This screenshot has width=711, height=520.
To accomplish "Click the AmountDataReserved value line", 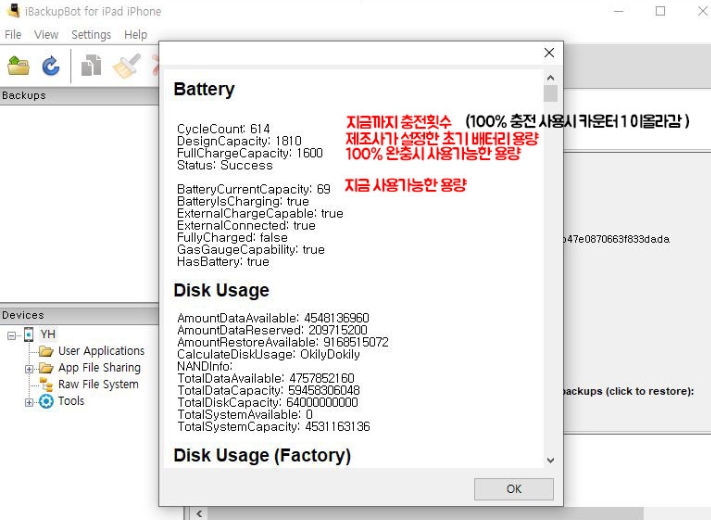I will (x=272, y=330).
